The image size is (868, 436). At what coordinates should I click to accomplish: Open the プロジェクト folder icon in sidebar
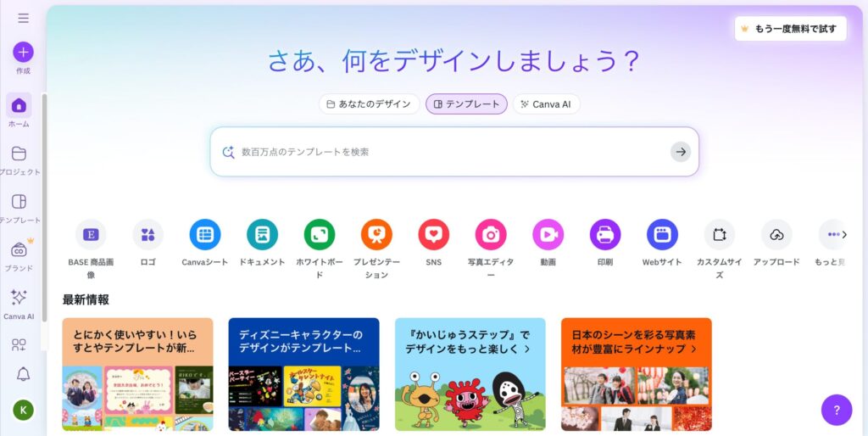tap(19, 154)
